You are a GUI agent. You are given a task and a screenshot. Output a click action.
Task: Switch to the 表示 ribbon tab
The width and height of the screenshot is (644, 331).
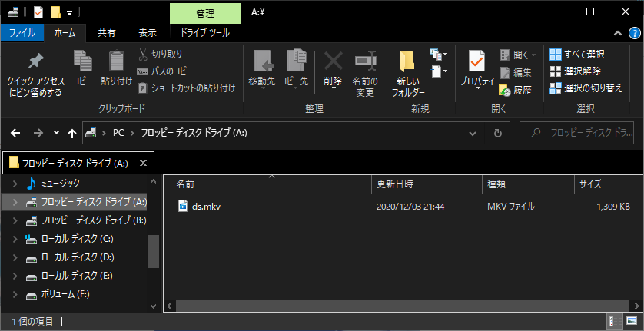tap(147, 33)
